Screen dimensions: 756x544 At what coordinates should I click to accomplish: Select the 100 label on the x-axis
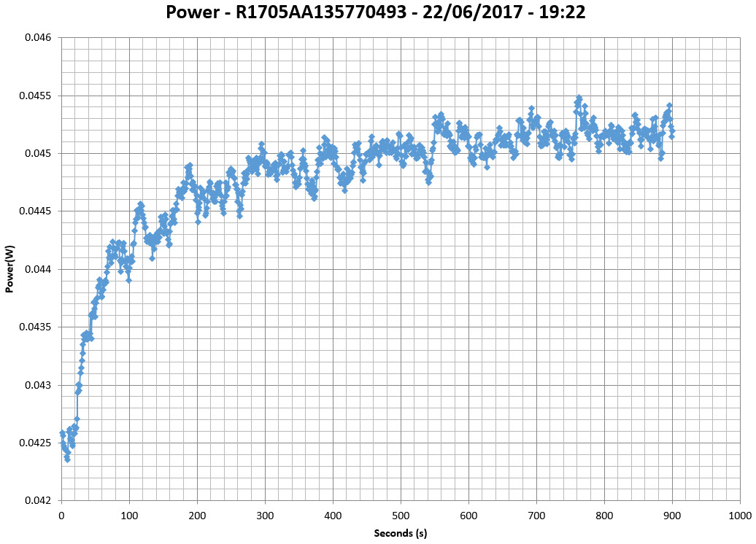[x=129, y=515]
